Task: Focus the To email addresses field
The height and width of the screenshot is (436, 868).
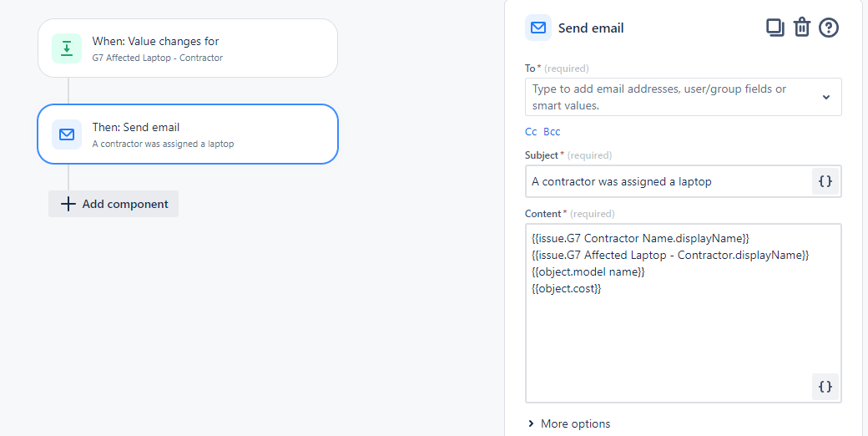Action: pos(683,97)
